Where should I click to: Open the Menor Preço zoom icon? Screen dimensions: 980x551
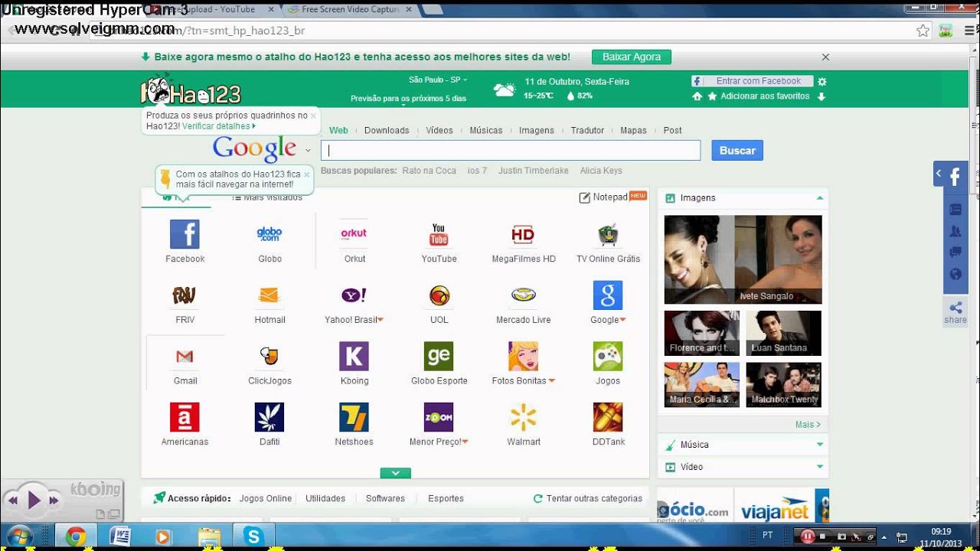point(439,417)
